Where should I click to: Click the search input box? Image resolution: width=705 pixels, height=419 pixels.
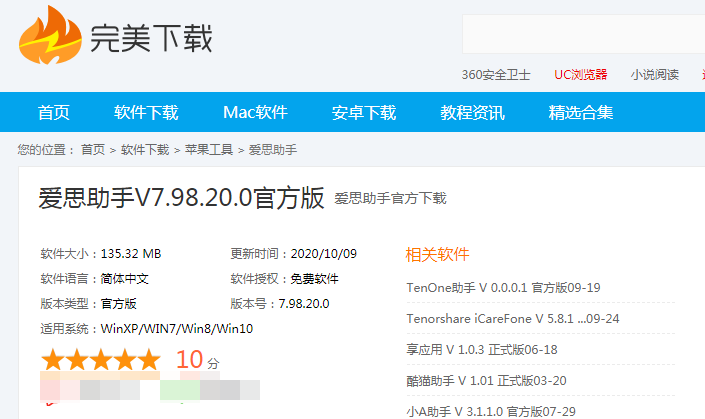point(584,34)
